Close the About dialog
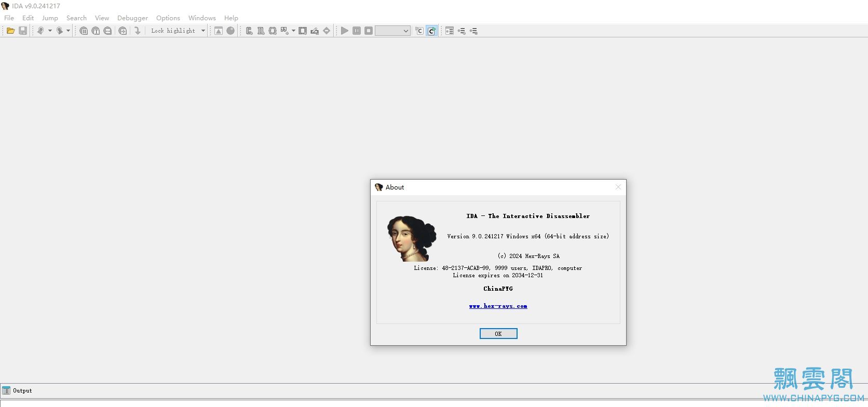868x407 pixels. coord(618,187)
